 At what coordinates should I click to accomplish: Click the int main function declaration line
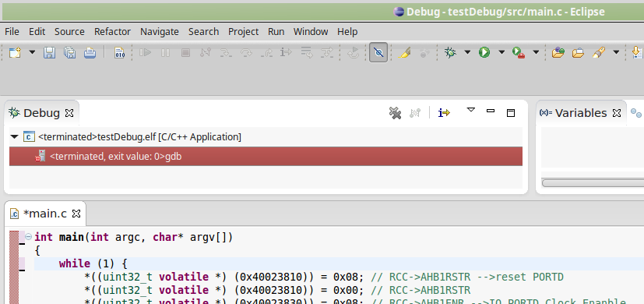click(133, 238)
